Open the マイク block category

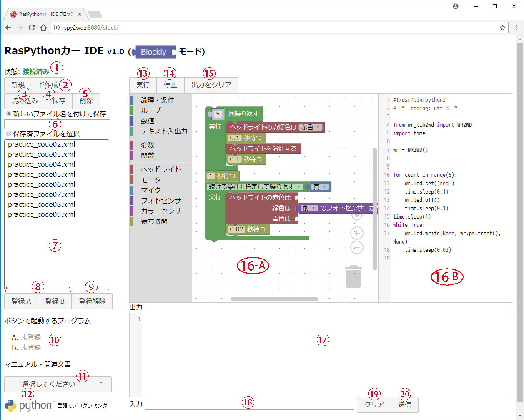160,190
